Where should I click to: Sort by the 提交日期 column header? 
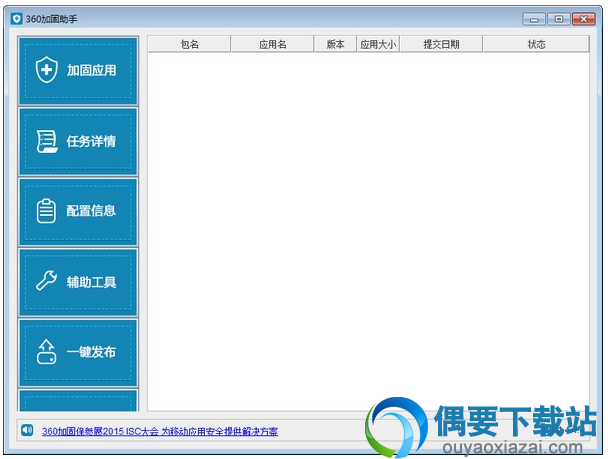coord(441,44)
